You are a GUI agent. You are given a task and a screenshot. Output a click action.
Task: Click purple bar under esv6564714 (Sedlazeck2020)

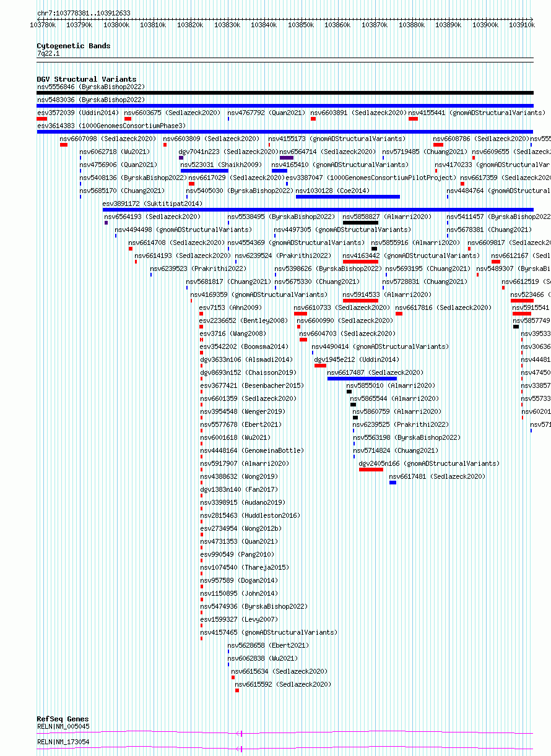[x=287, y=158]
